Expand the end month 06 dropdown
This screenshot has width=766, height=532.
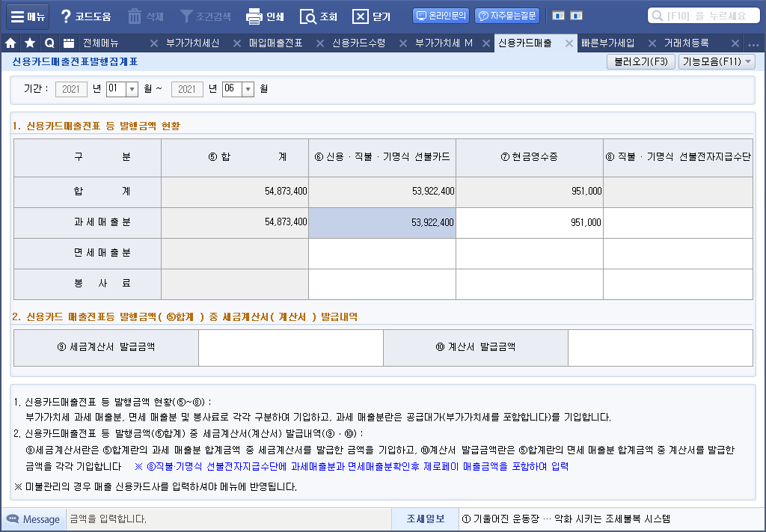(248, 89)
